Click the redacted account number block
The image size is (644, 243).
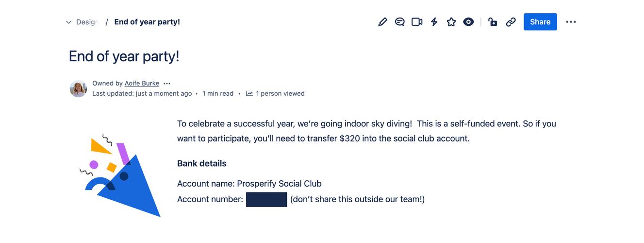click(266, 199)
